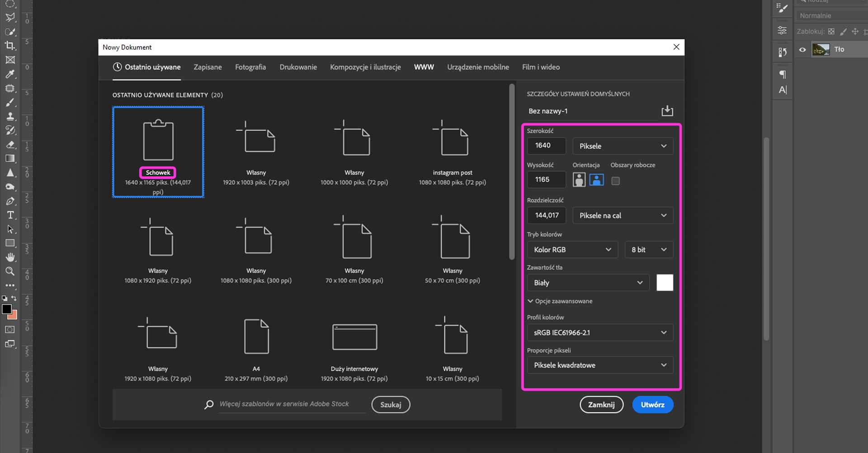Open the Kolor RGB color mode dropdown
The image size is (868, 453).
pos(572,250)
